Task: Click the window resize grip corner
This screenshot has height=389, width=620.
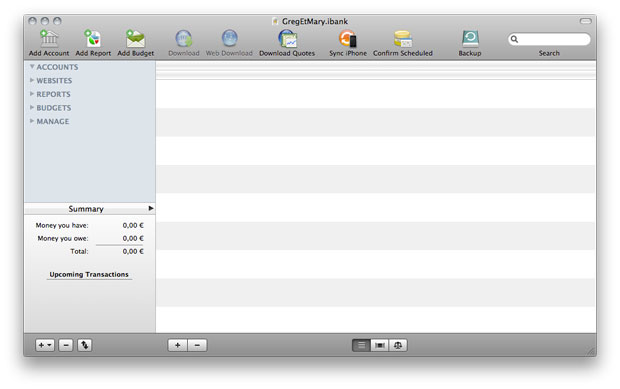Action: coord(591,351)
